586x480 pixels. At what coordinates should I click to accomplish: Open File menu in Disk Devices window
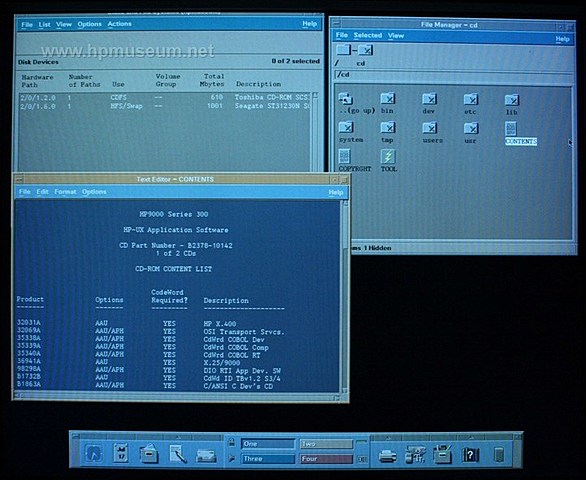pyautogui.click(x=27, y=25)
